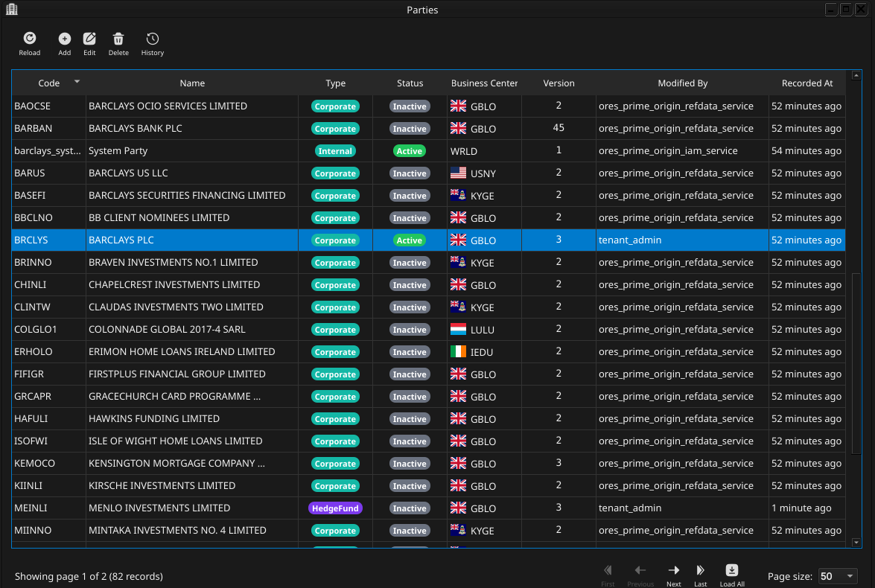Select CHAPELCREST INVESTMENTS LIMITED row

pos(429,284)
